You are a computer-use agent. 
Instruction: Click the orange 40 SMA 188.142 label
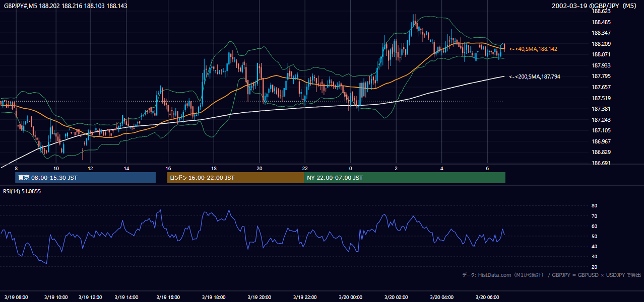pos(533,49)
